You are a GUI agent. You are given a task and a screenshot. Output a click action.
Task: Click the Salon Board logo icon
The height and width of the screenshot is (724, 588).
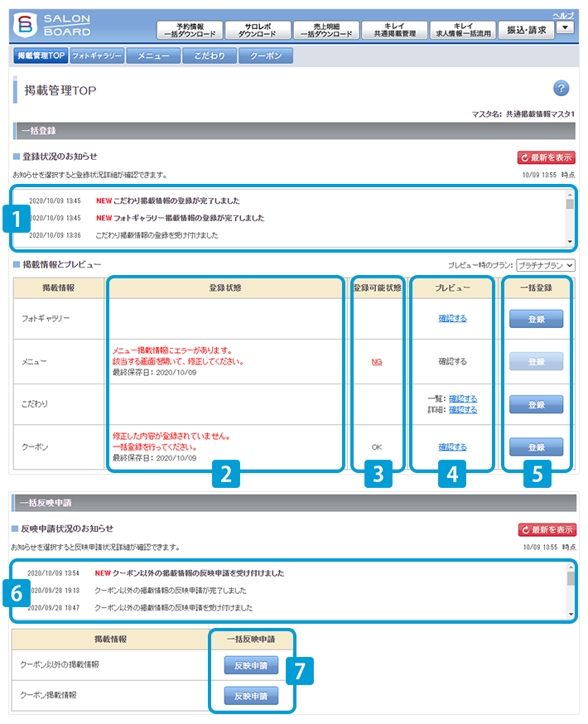click(26, 25)
